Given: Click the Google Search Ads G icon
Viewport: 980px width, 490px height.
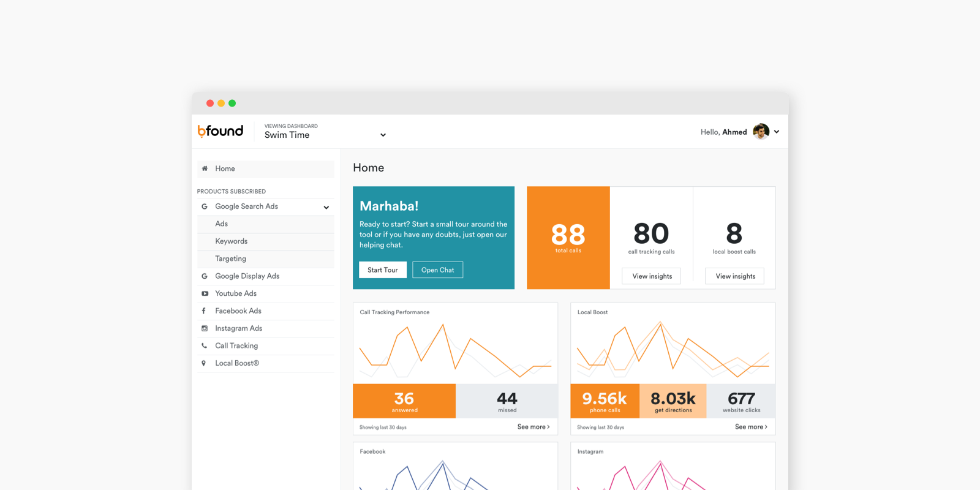Looking at the screenshot, I should [205, 206].
